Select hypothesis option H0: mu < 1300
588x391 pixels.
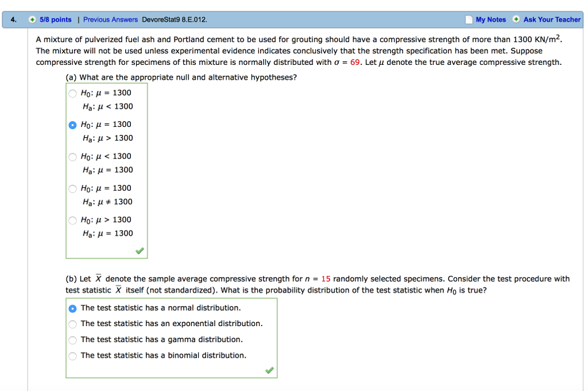tap(72, 156)
